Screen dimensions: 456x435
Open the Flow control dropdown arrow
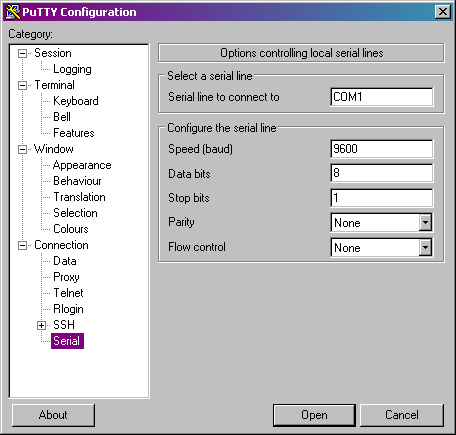tap(425, 247)
